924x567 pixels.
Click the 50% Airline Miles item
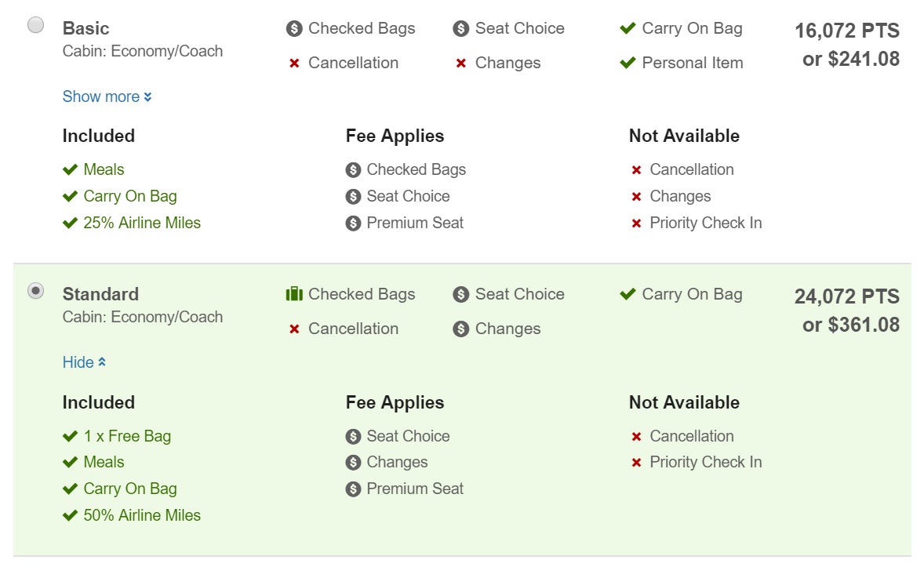(x=142, y=515)
